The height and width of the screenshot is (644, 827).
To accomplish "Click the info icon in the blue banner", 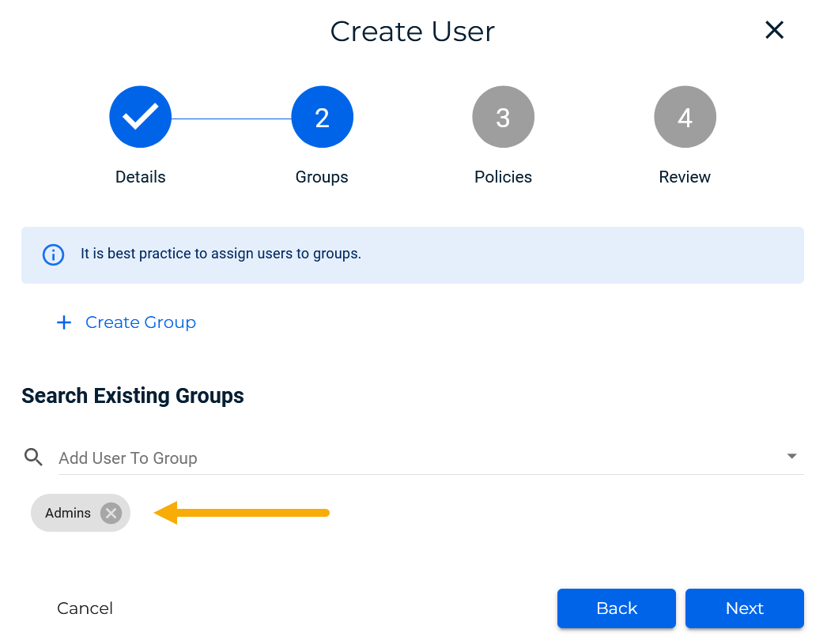I will 53,254.
